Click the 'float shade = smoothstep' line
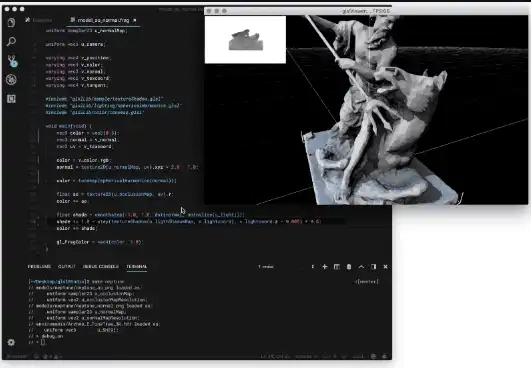 point(151,215)
